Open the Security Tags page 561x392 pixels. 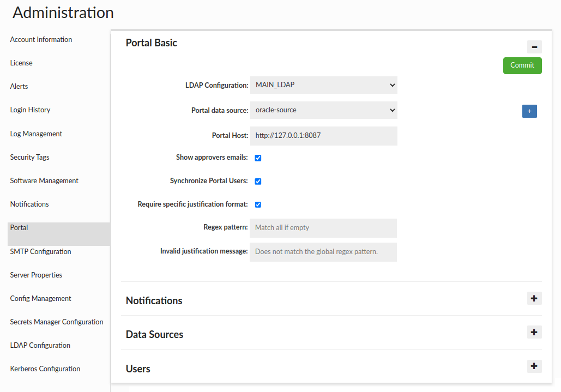click(x=29, y=158)
